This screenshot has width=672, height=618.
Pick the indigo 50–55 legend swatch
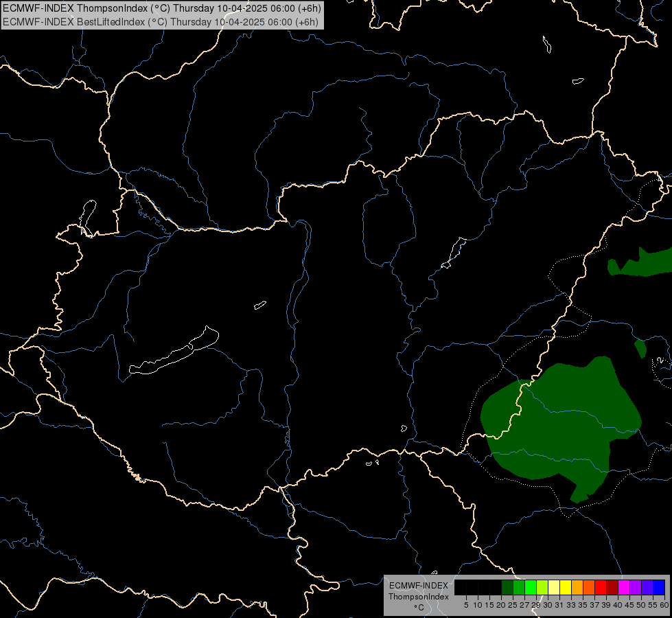pos(647,587)
